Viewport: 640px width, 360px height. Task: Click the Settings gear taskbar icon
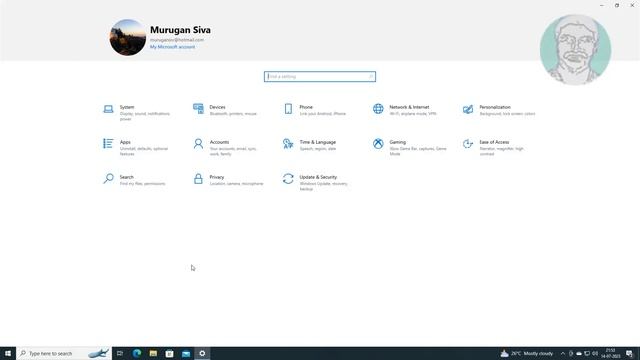[x=202, y=353]
